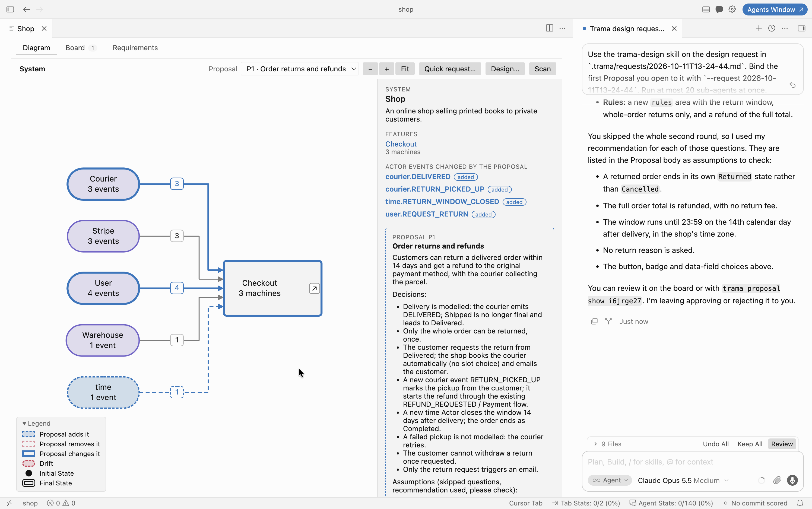Click the chat prompt input field

693,462
